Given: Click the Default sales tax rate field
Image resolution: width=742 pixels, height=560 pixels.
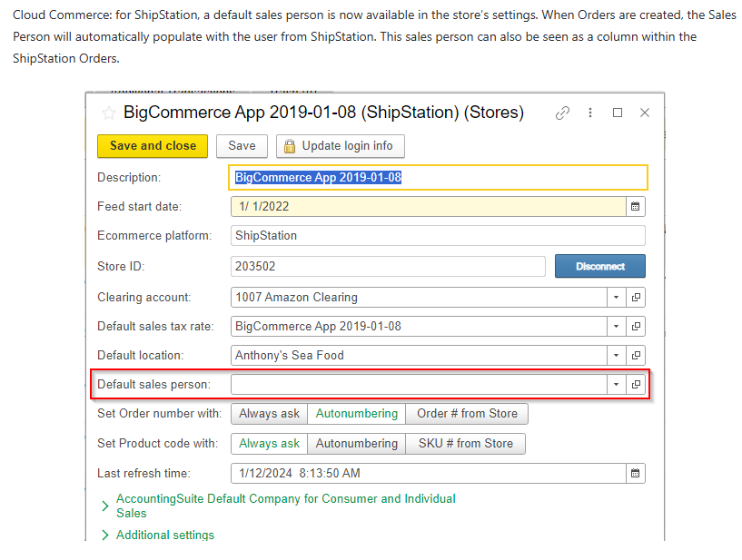Looking at the screenshot, I should click(x=419, y=327).
